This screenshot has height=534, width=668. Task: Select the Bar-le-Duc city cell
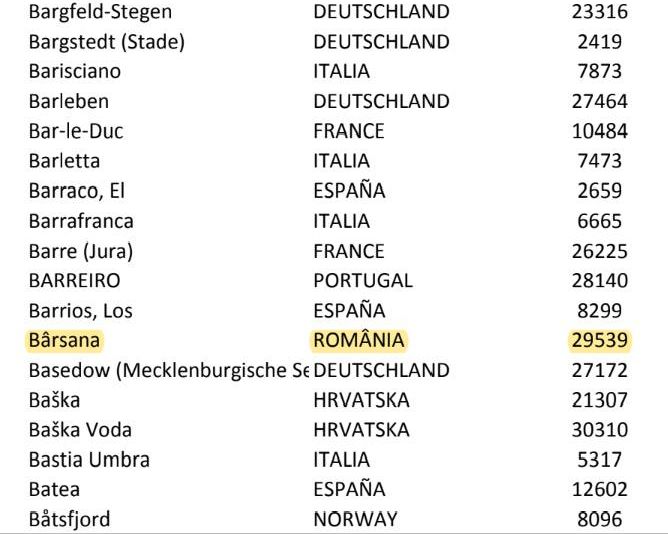[77, 131]
